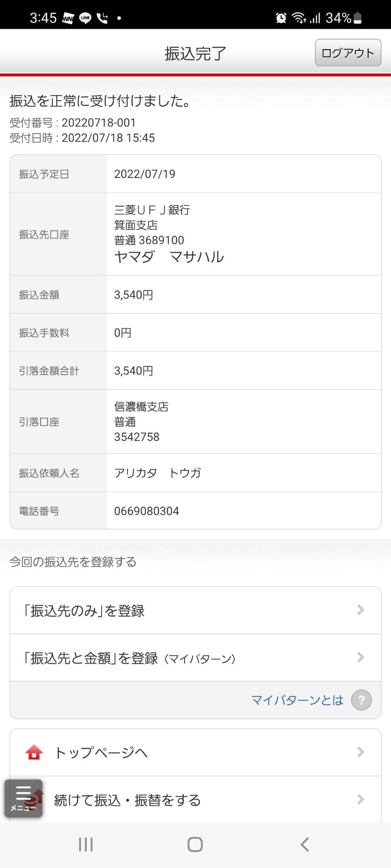
Task: Select「振込先のみ」を登録 row
Action: click(x=195, y=610)
